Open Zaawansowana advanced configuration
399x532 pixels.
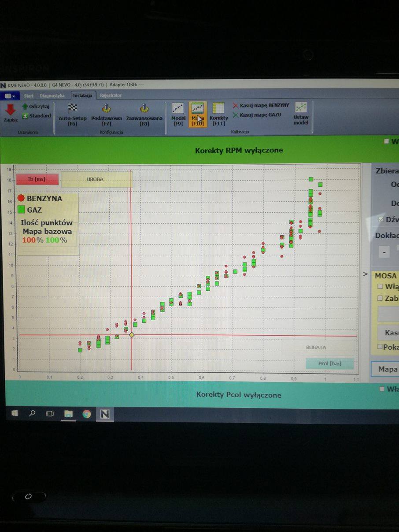pos(144,108)
